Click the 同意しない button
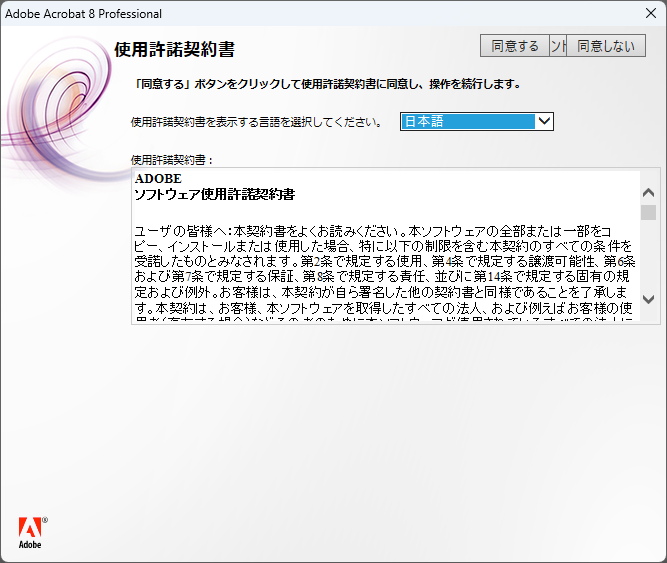This screenshot has height=563, width=667. [606, 45]
